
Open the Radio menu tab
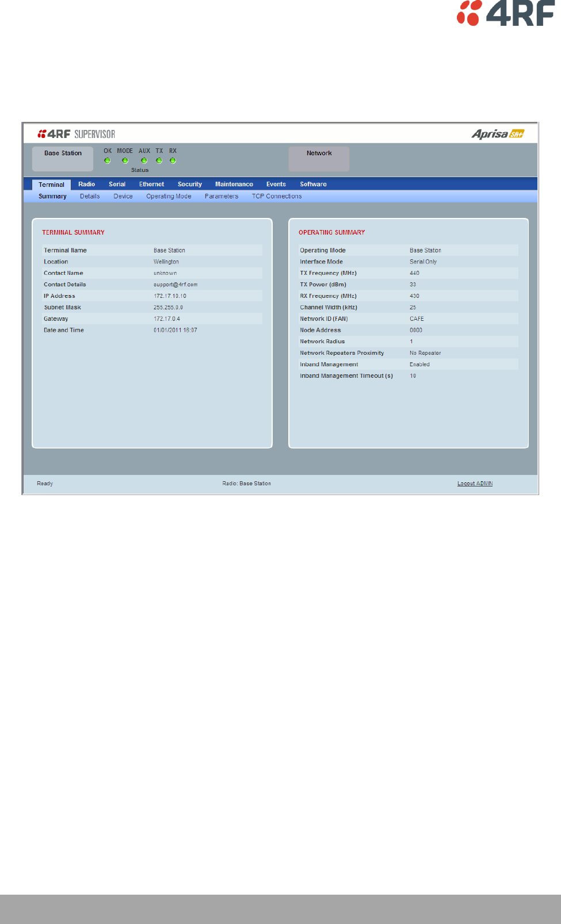click(x=87, y=184)
